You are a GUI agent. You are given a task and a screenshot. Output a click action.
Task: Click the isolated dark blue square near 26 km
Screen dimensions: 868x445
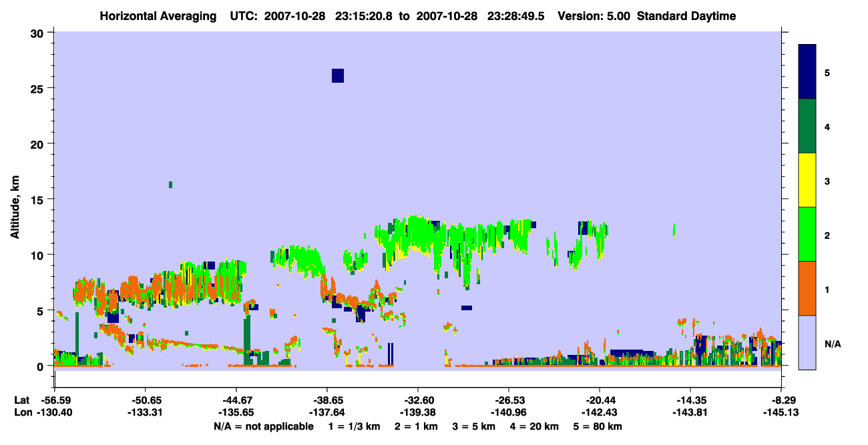coord(338,75)
